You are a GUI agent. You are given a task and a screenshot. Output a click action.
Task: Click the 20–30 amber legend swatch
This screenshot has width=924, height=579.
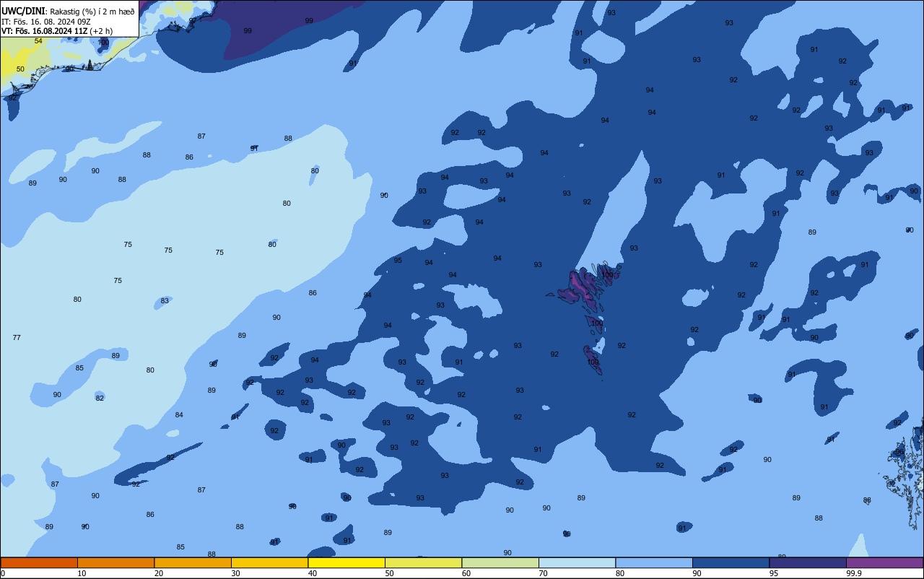(193, 562)
